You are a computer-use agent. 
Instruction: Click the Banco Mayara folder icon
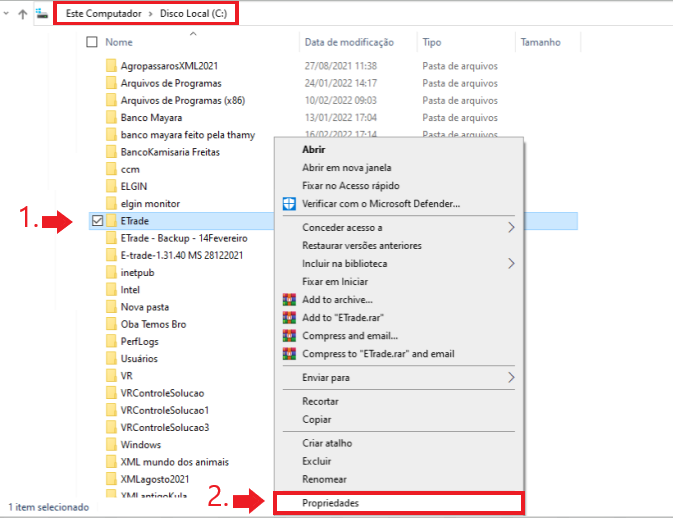pyautogui.click(x=111, y=117)
